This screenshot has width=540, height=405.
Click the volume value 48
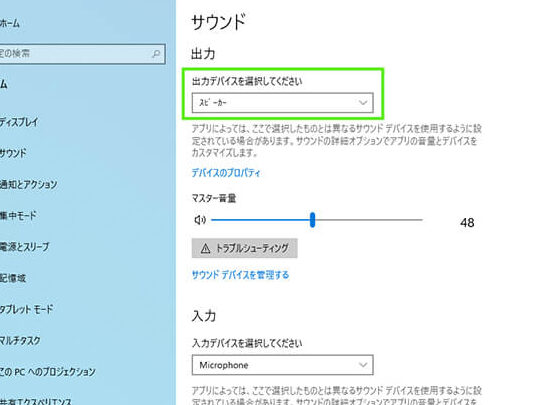[467, 223]
